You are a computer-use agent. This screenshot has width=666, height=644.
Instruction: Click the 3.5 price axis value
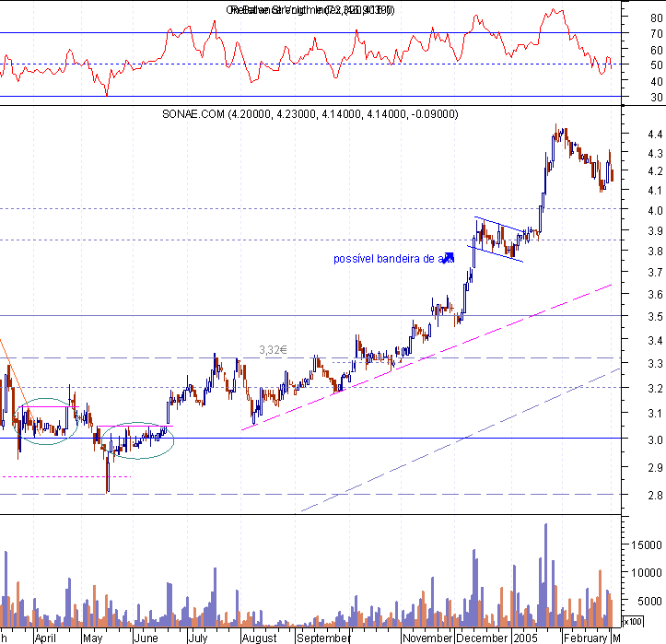point(655,317)
